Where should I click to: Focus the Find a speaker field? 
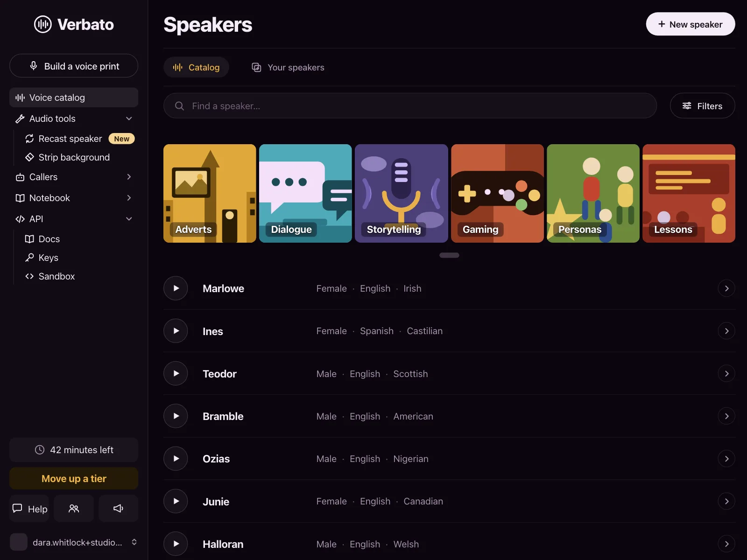[410, 106]
